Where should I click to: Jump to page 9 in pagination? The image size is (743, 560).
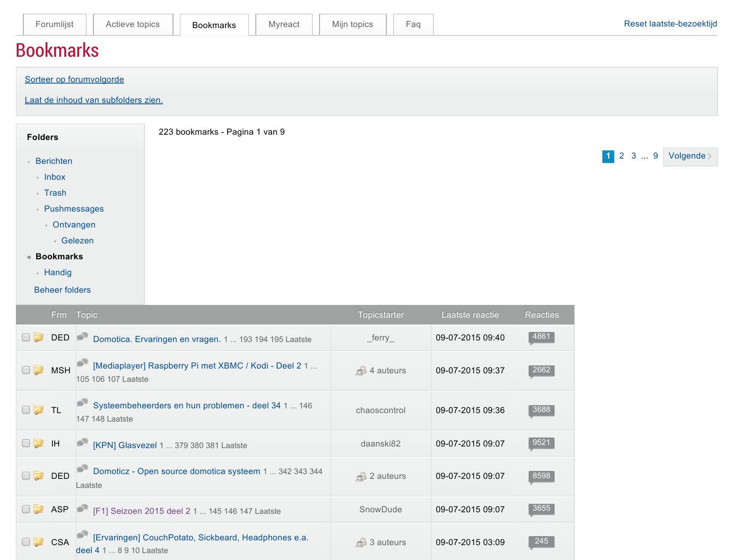coord(655,156)
